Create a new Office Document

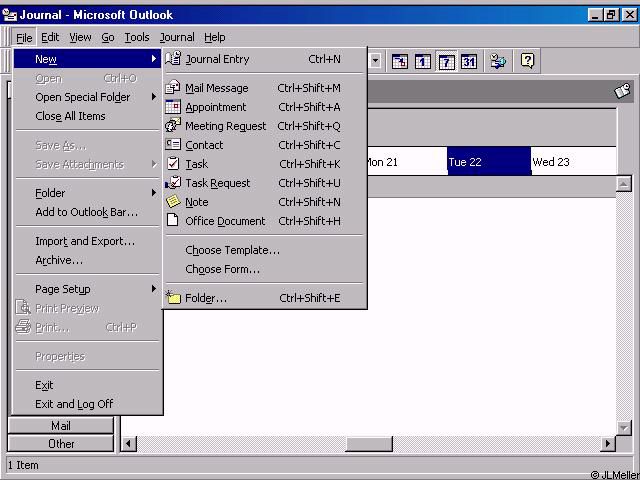(264, 221)
